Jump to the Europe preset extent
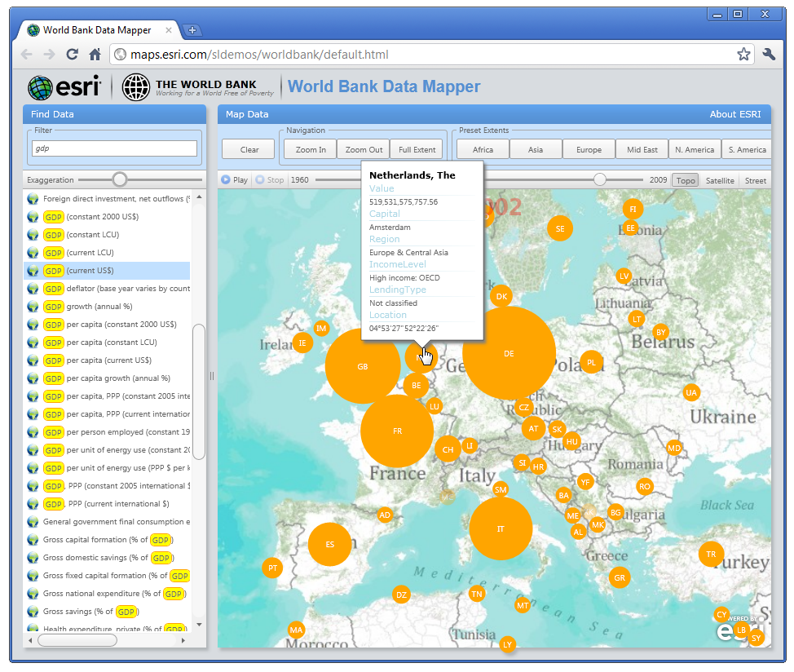This screenshot has width=794, height=672. pos(589,149)
